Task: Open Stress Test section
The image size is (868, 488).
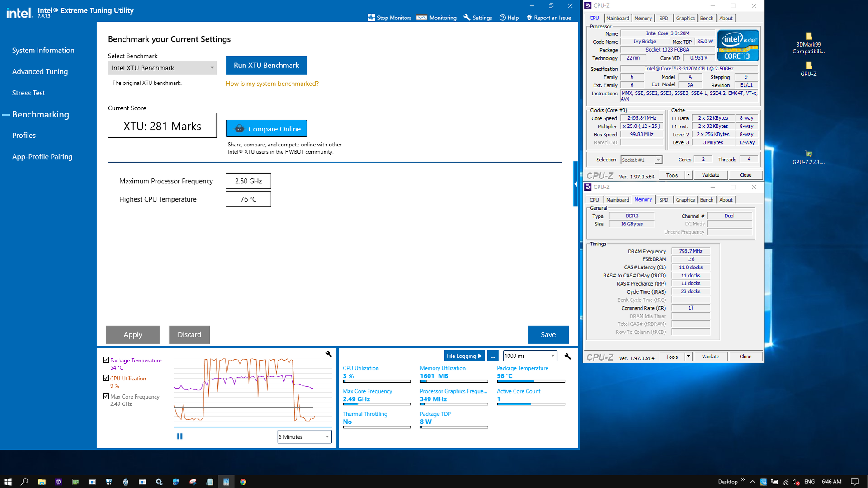Action: tap(28, 93)
